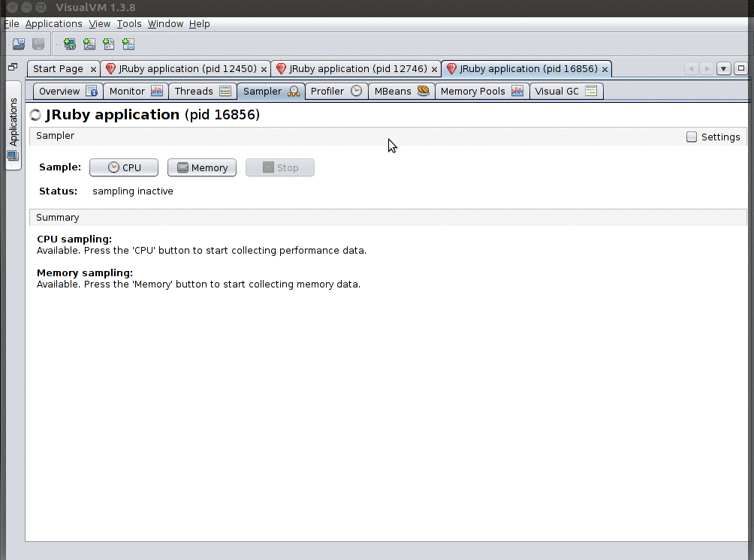
Task: Open the Applications menu
Action: (x=53, y=23)
